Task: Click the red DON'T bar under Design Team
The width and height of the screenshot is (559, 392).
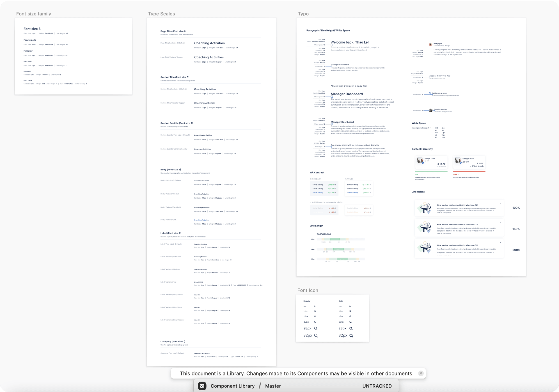Action: coord(469,171)
